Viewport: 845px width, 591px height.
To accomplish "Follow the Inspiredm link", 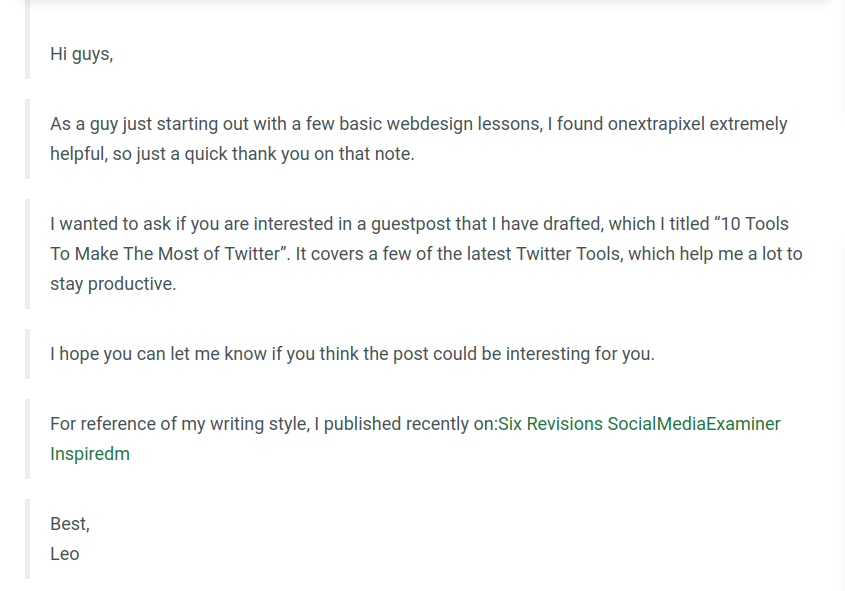I will pyautogui.click(x=90, y=454).
